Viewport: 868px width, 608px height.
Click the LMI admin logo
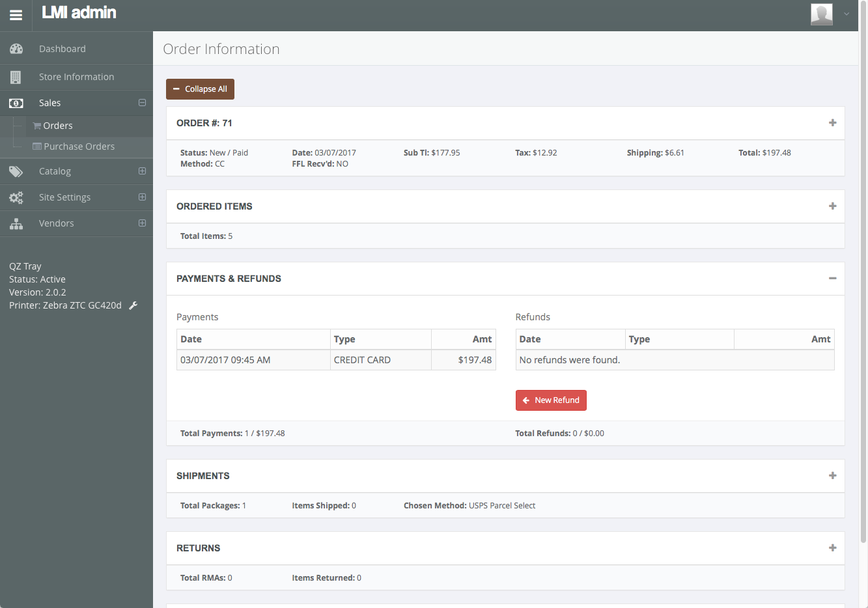click(79, 12)
